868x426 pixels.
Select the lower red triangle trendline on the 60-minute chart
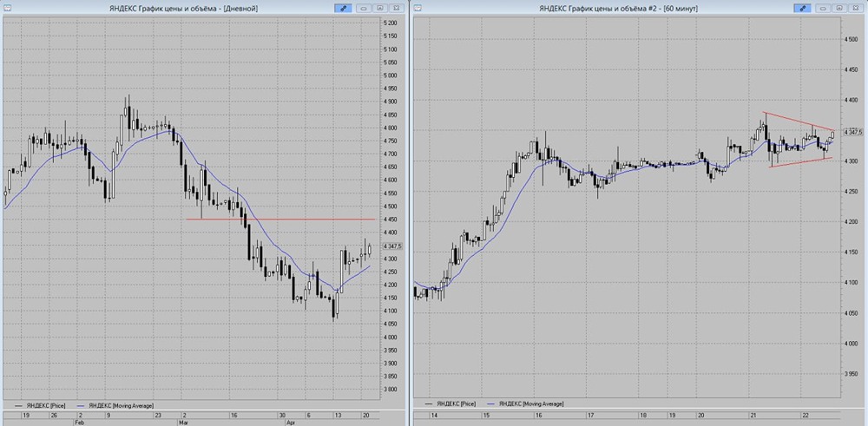[800, 162]
